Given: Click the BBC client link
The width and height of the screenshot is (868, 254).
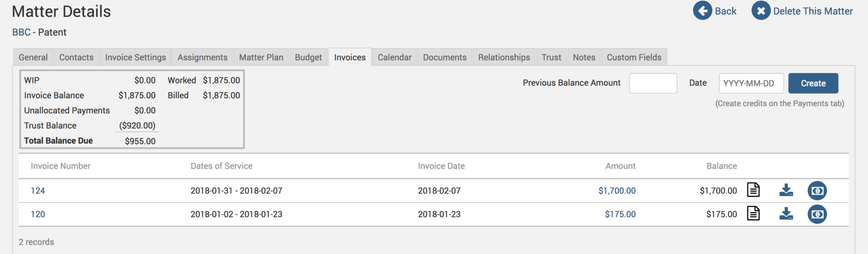Looking at the screenshot, I should pos(21,32).
